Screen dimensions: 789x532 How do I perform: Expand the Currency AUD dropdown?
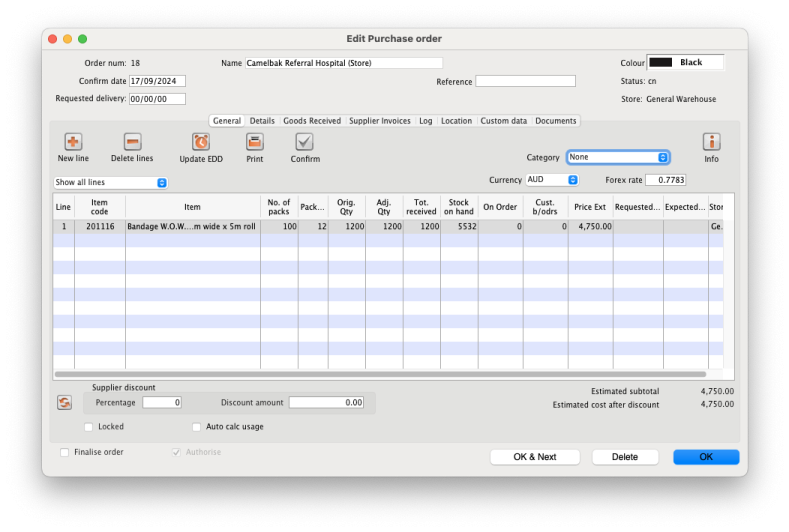point(552,180)
